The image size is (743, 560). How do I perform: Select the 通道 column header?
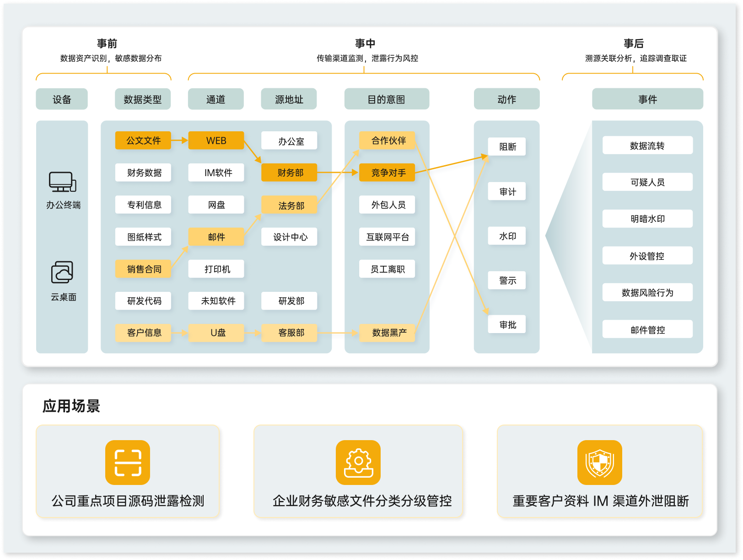click(216, 99)
